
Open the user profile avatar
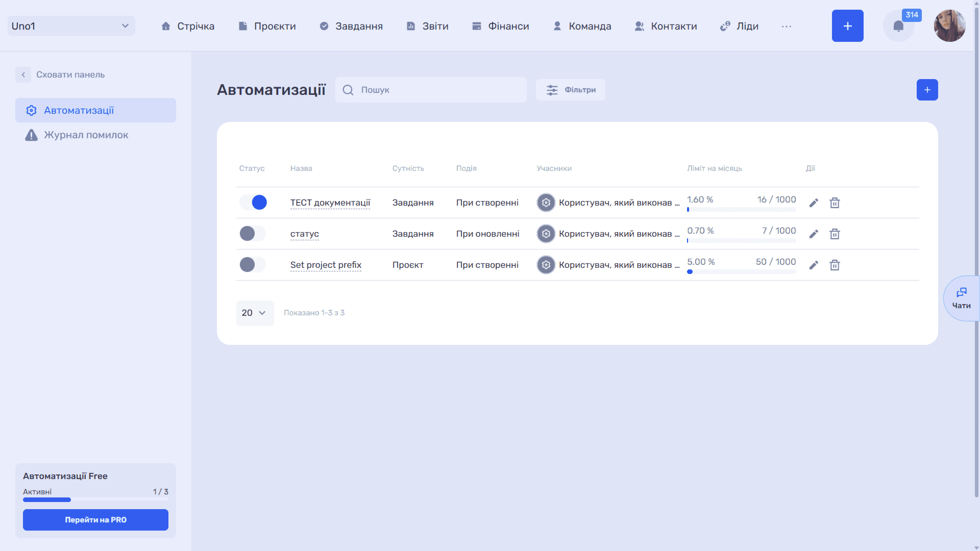tap(950, 26)
